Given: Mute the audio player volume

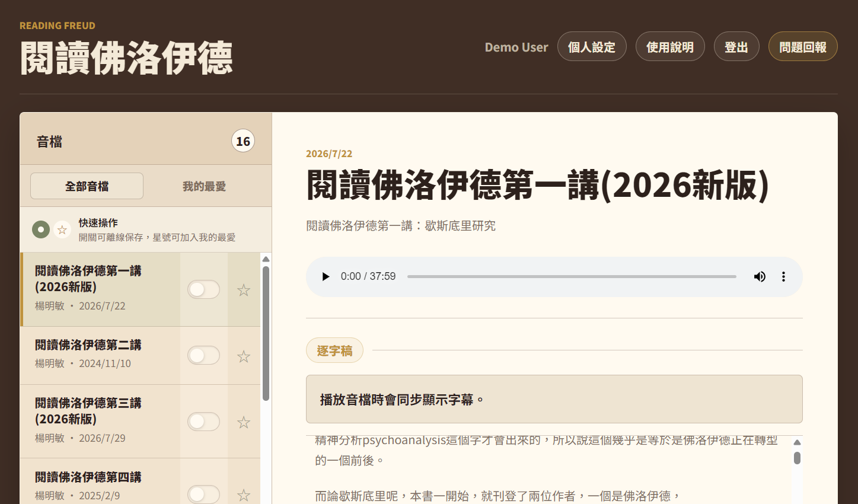Looking at the screenshot, I should (760, 277).
